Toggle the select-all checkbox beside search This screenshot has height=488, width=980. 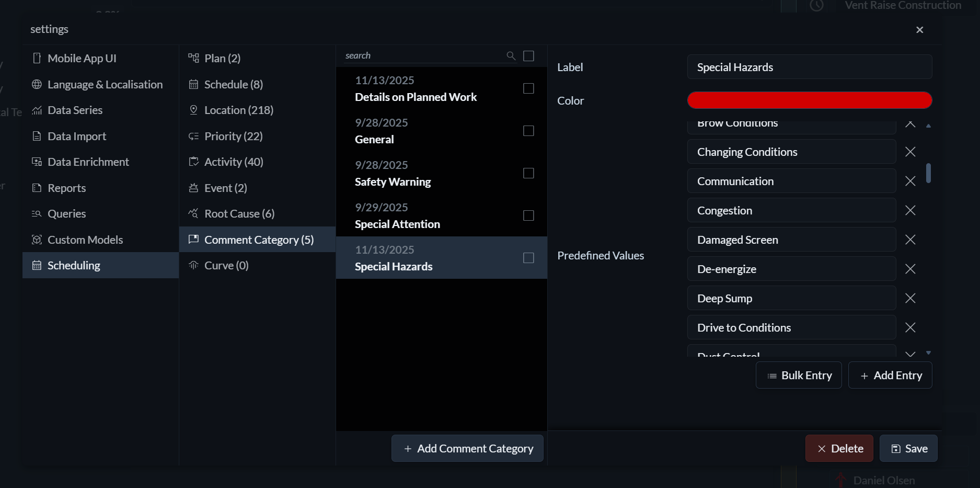(528, 56)
